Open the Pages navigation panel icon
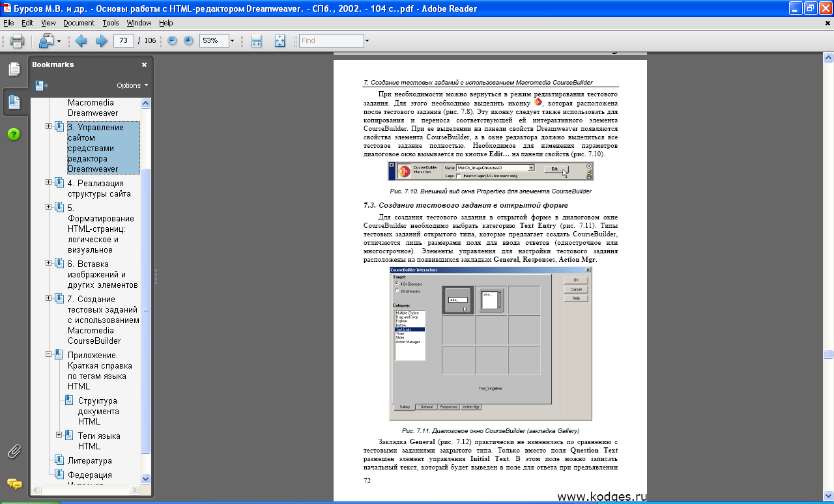 [x=14, y=69]
